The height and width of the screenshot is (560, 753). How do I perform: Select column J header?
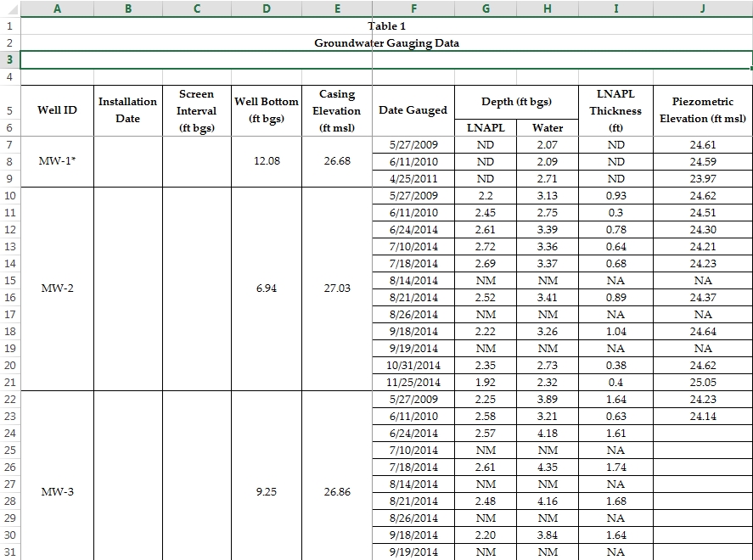tap(703, 8)
